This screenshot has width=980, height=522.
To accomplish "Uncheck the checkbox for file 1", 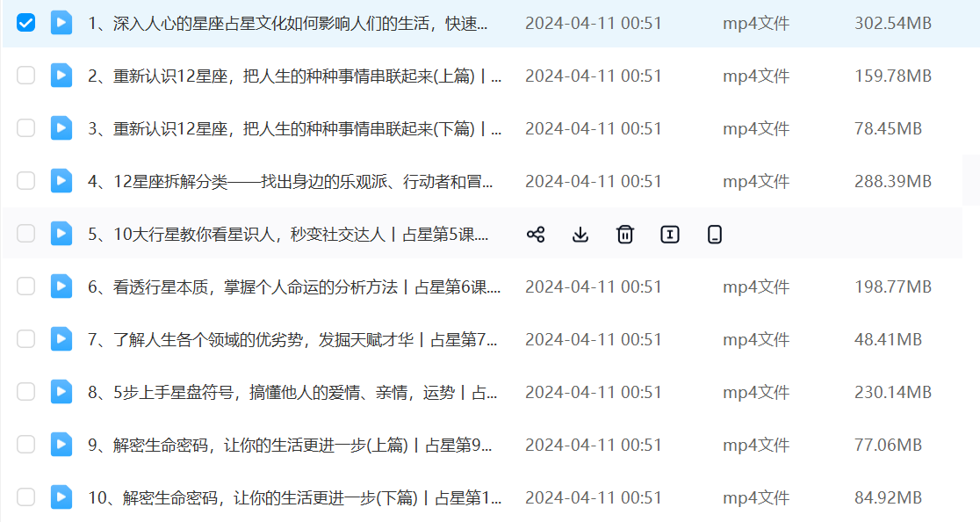I will coord(26,23).
